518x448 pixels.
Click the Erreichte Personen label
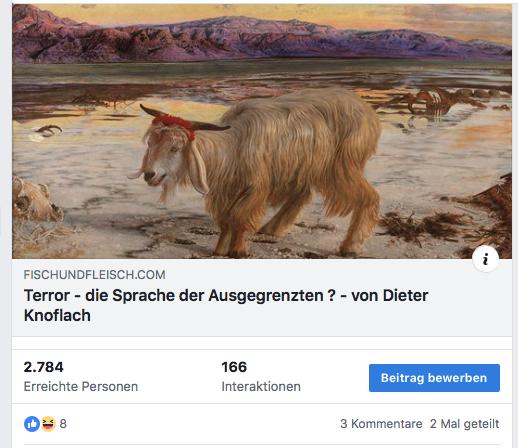pyautogui.click(x=81, y=387)
